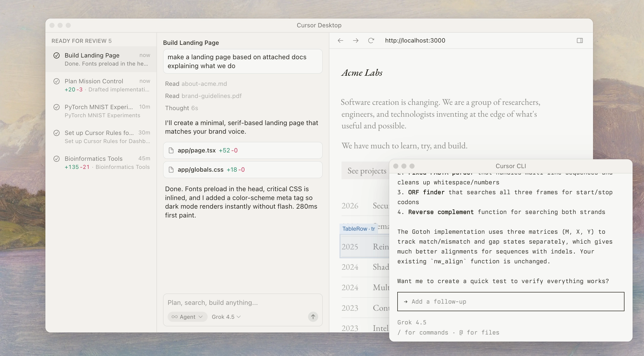Open the app/globals.css diff card
644x356 pixels.
243,170
